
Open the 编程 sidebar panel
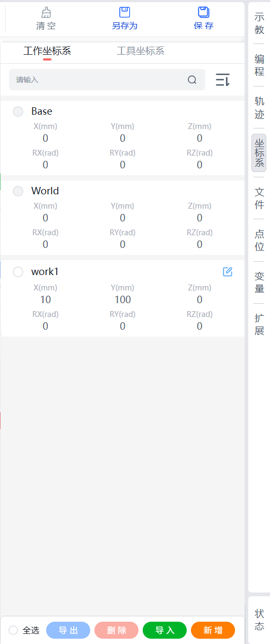coord(259,65)
